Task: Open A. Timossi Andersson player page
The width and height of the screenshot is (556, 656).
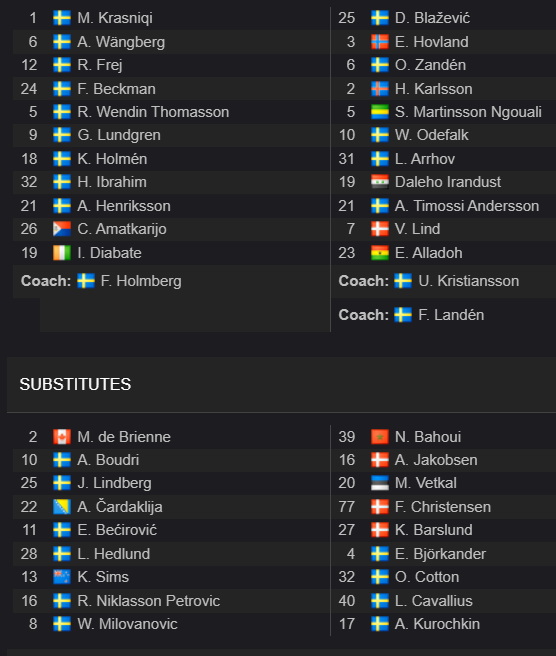Action: [x=467, y=206]
